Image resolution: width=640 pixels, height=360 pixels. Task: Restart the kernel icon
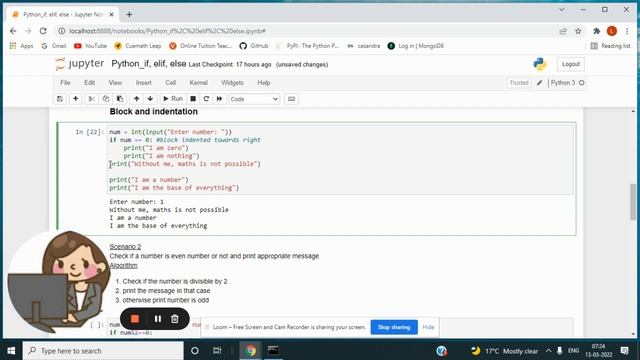coord(206,99)
